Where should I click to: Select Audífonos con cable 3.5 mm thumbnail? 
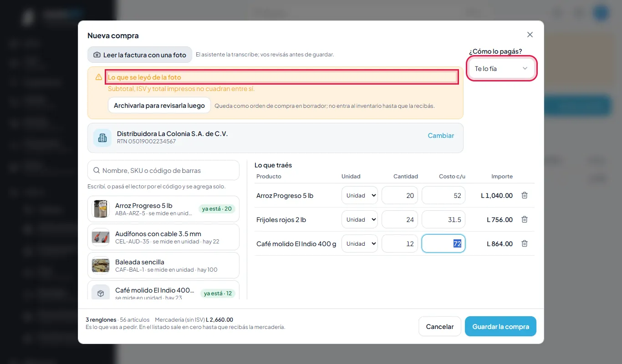coord(101,237)
